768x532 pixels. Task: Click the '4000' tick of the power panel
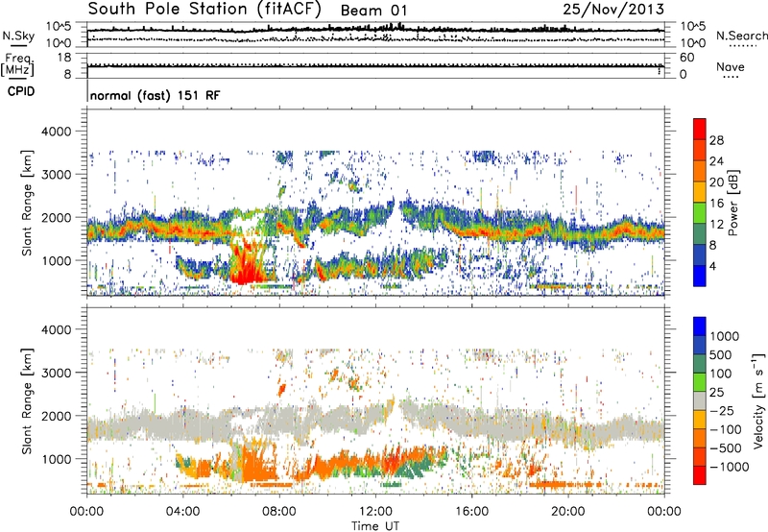[x=56, y=132]
